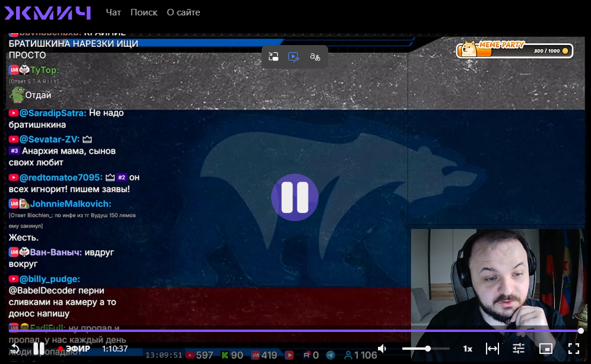Viewport: 591px width, 364px height.
Task: Click username @redtomatoe7095 in chat
Action: click(61, 177)
